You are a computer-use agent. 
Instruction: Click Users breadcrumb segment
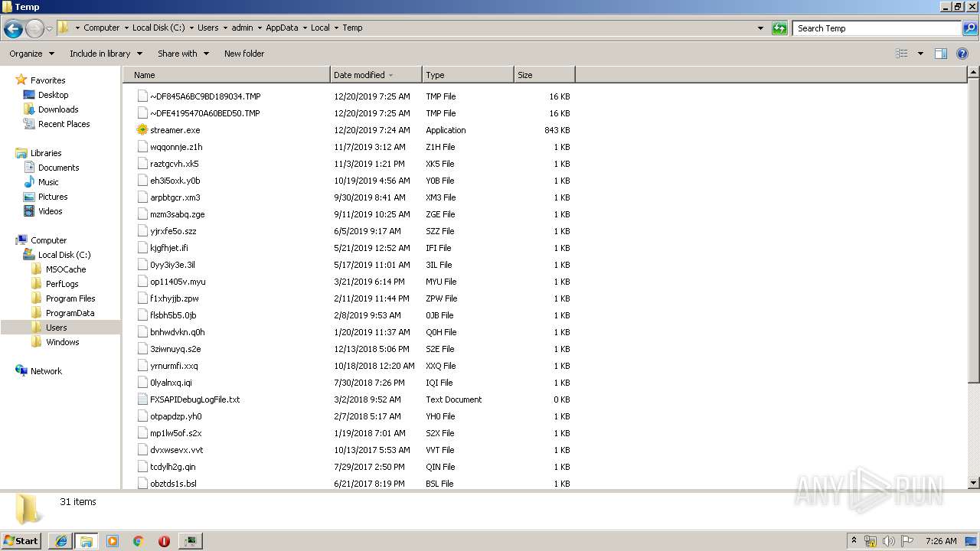[x=208, y=28]
